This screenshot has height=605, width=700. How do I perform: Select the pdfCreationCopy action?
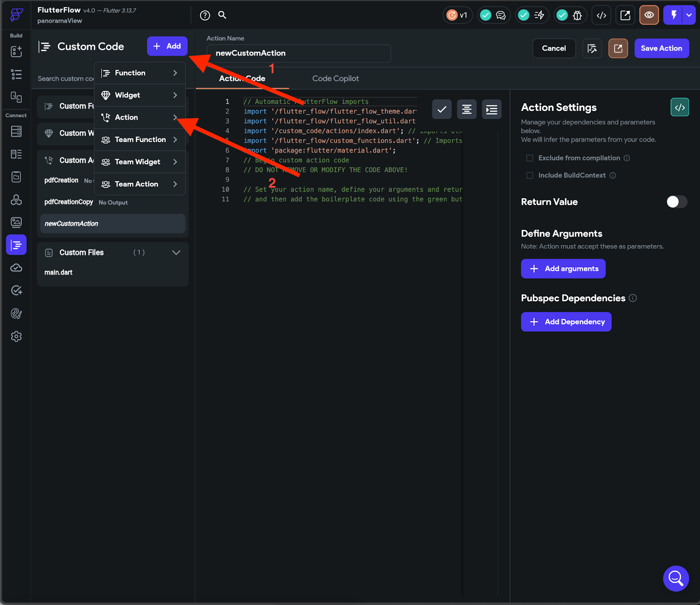[69, 202]
